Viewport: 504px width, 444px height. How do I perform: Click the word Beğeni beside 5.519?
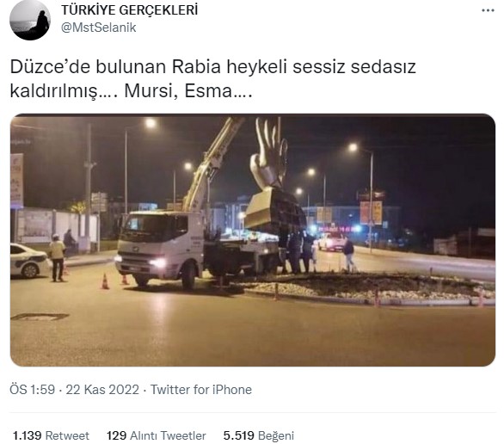tap(276, 436)
